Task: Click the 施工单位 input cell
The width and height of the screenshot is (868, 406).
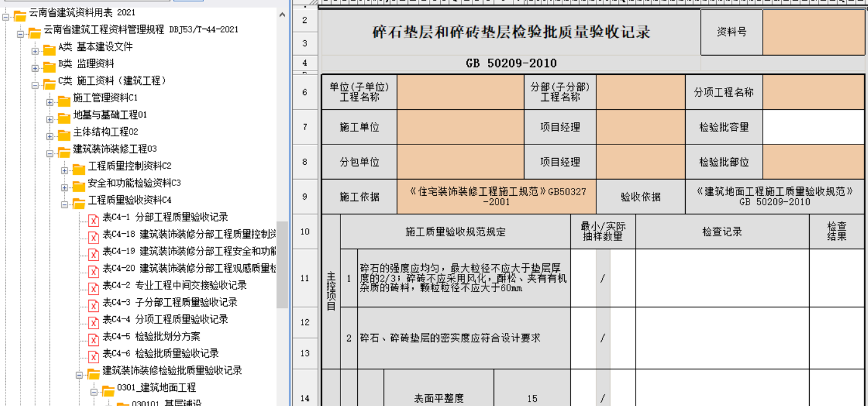Action: point(461,128)
